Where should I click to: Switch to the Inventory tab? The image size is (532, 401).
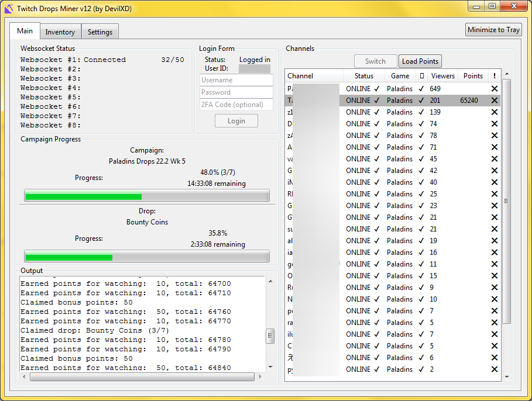pyautogui.click(x=60, y=32)
